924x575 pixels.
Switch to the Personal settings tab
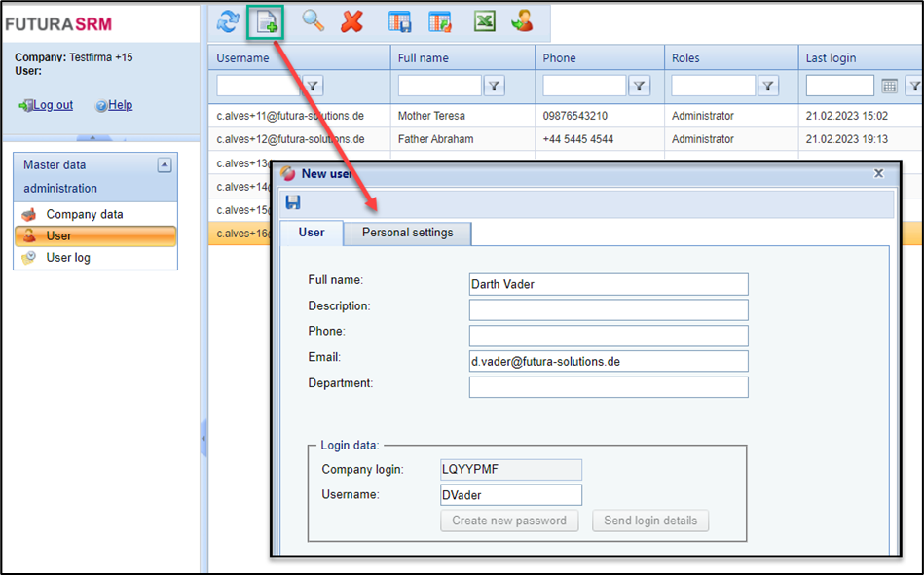click(x=407, y=233)
